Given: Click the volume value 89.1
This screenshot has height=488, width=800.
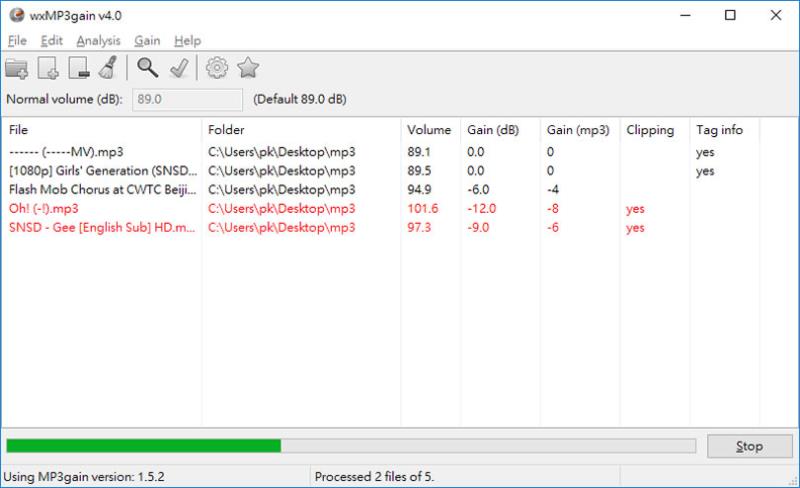Looking at the screenshot, I should pos(419,152).
